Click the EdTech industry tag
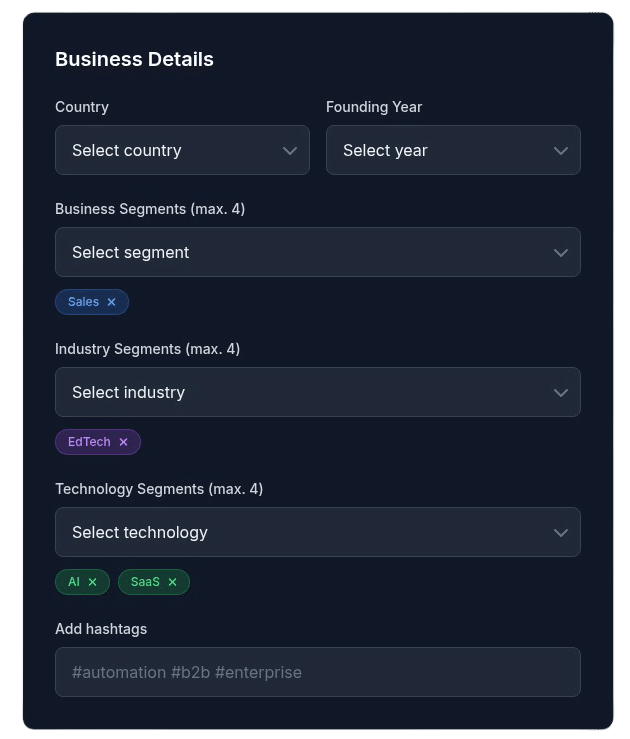This screenshot has height=739, width=630. click(89, 442)
